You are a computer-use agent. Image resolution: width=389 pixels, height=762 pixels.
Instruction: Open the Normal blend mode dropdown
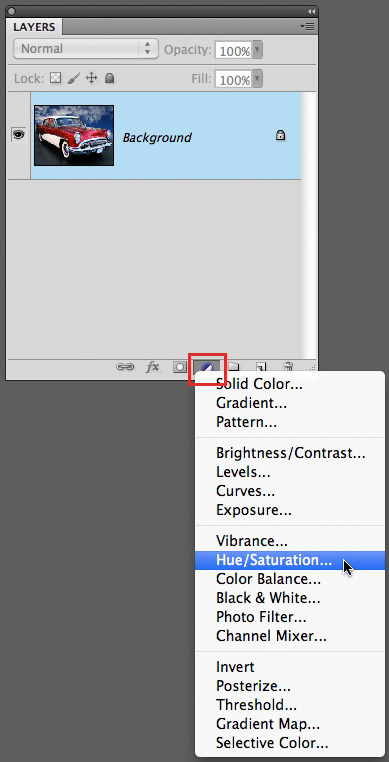pos(86,49)
